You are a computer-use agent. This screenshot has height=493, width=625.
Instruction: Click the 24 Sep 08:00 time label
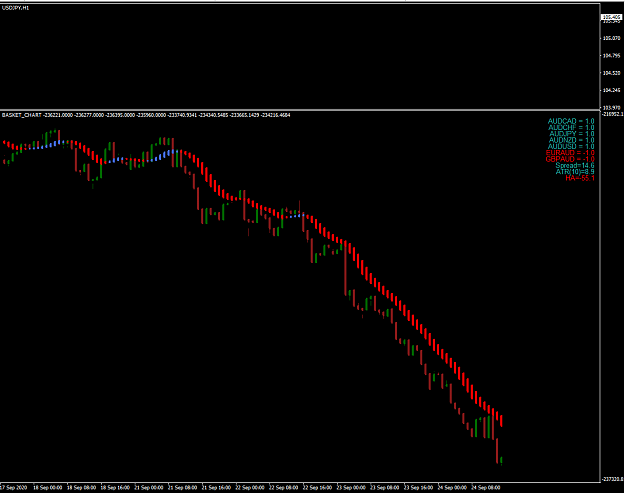(x=486, y=487)
